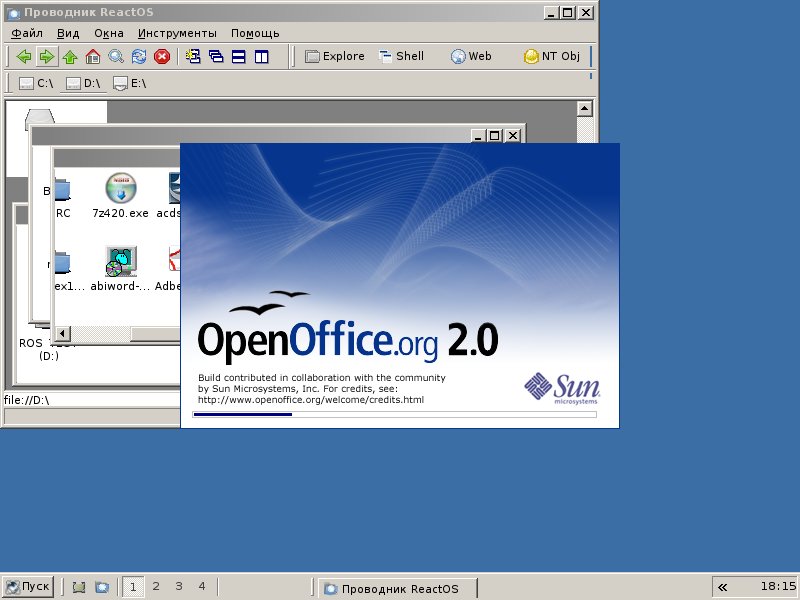Maximize the inner child window behind the splash

pyautogui.click(x=494, y=136)
